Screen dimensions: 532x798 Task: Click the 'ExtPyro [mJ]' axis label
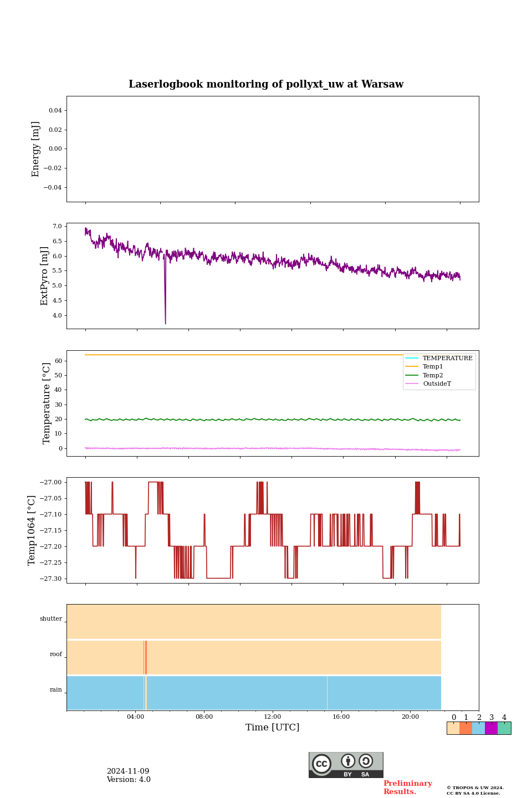click(x=45, y=276)
